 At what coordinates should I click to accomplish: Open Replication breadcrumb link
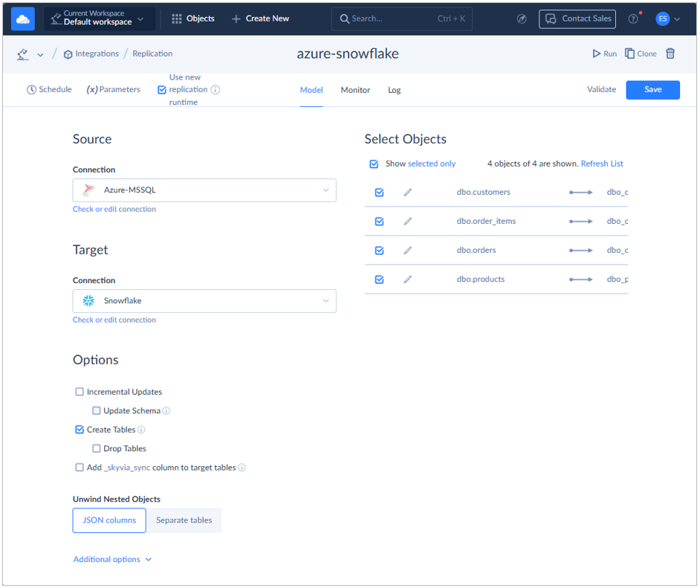(152, 54)
